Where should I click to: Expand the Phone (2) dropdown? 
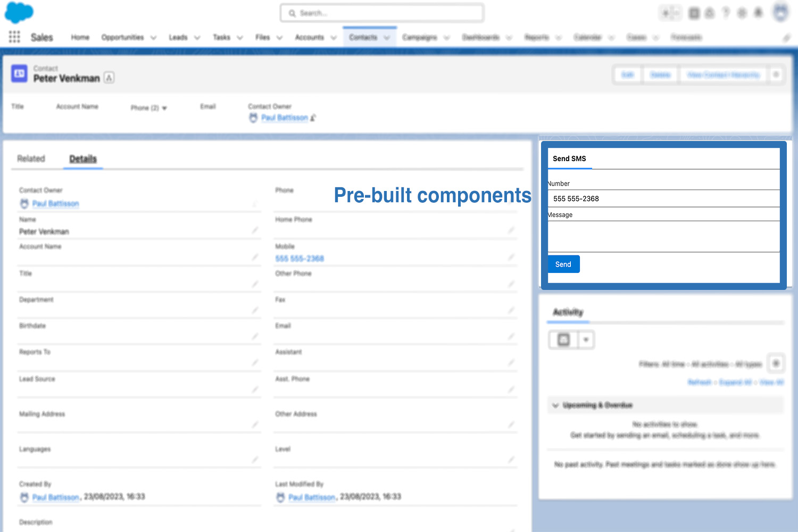[x=163, y=108]
